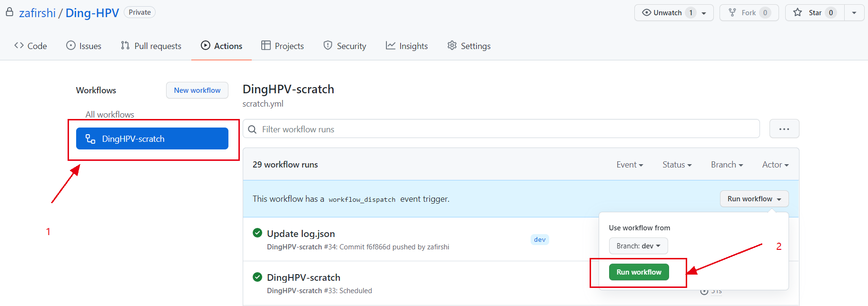868x306 pixels.
Task: Click the private repository lock icon
Action: click(x=9, y=12)
